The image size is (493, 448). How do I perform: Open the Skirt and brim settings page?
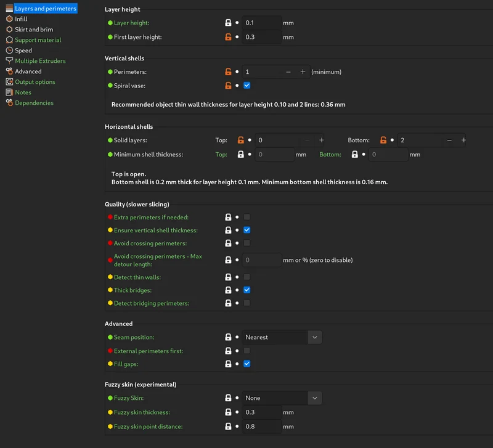coord(34,29)
